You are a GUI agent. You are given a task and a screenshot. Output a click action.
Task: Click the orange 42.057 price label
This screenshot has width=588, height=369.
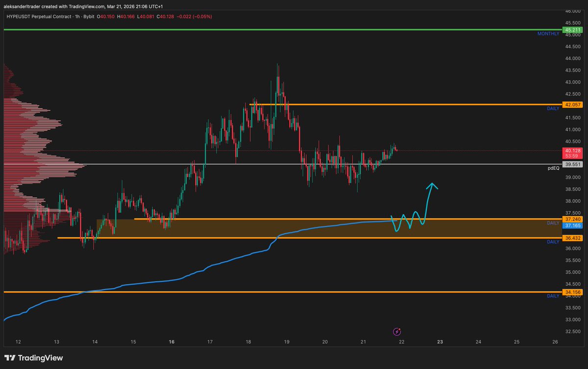coord(573,105)
